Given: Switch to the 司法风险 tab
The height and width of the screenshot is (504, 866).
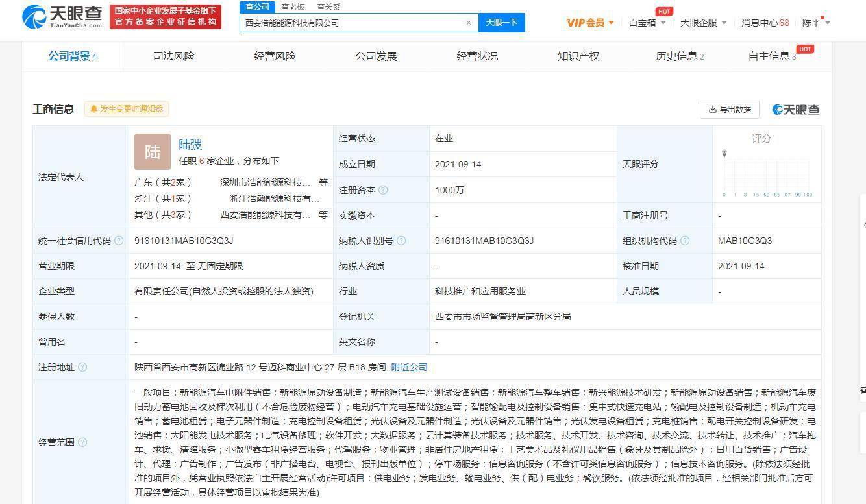Looking at the screenshot, I should click(x=173, y=56).
